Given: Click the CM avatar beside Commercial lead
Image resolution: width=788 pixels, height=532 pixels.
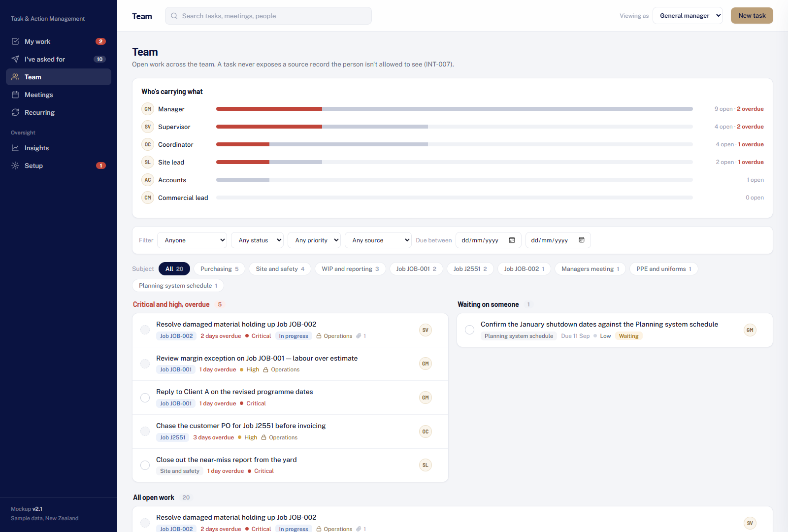Looking at the screenshot, I should 148,198.
